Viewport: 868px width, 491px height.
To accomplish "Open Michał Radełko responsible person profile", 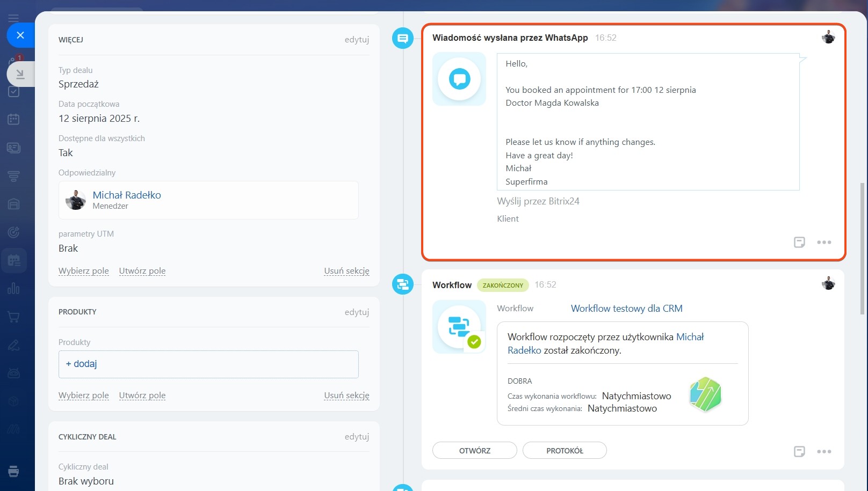I will (x=127, y=195).
